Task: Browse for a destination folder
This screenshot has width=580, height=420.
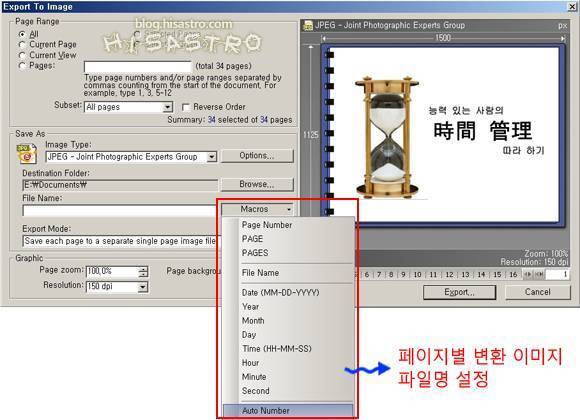Action: (x=257, y=184)
